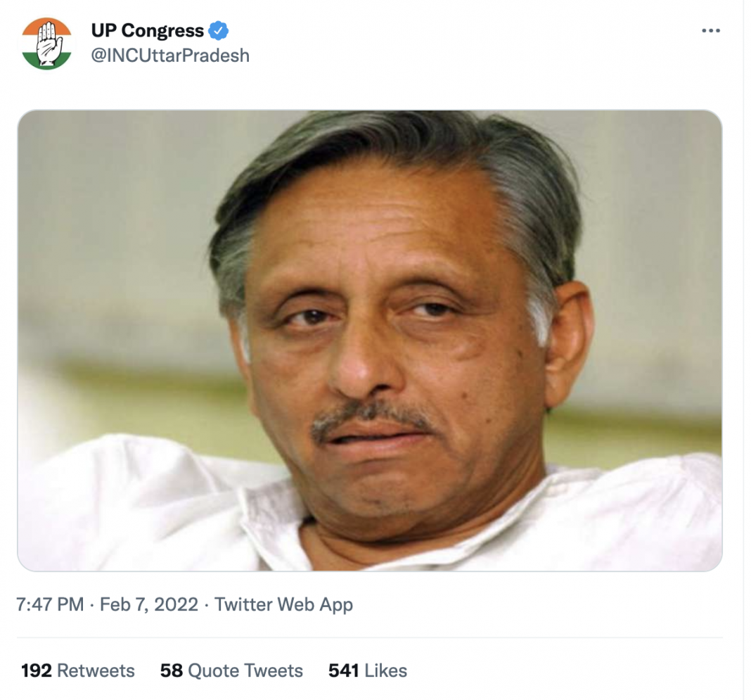Click the UP Congress profile avatar

pyautogui.click(x=47, y=44)
